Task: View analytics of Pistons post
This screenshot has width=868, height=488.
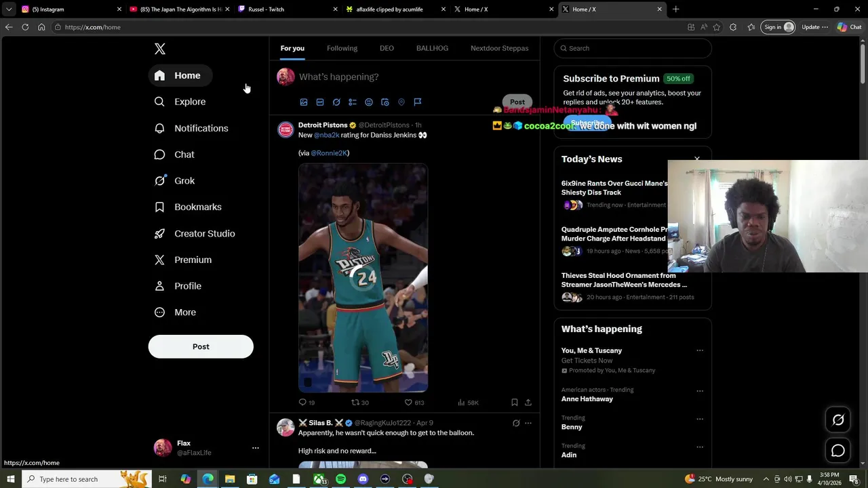Action: pyautogui.click(x=468, y=403)
